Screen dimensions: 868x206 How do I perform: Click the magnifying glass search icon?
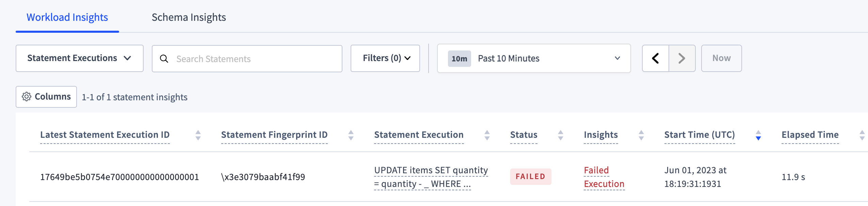pyautogui.click(x=165, y=59)
